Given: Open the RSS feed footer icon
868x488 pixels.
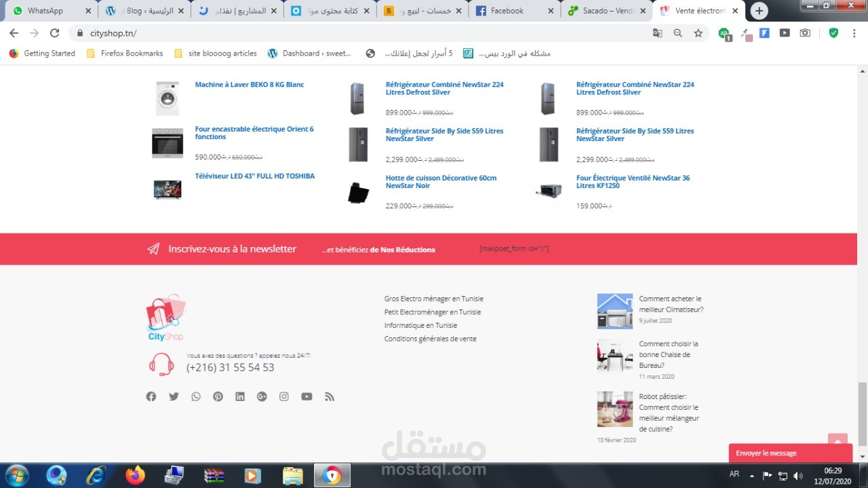Looking at the screenshot, I should (330, 396).
